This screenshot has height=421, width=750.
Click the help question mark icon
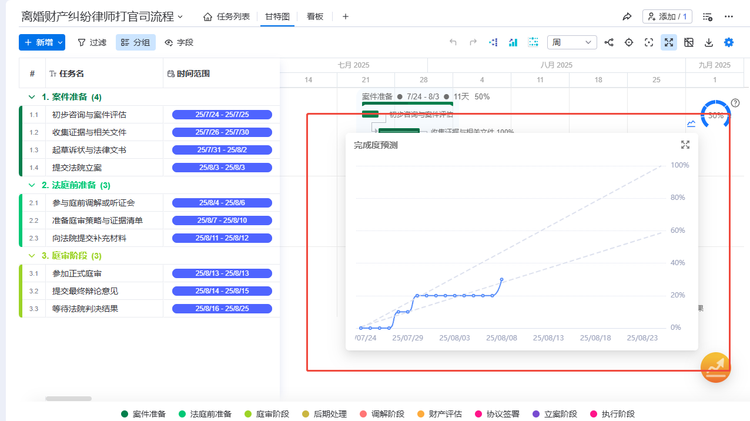click(735, 103)
